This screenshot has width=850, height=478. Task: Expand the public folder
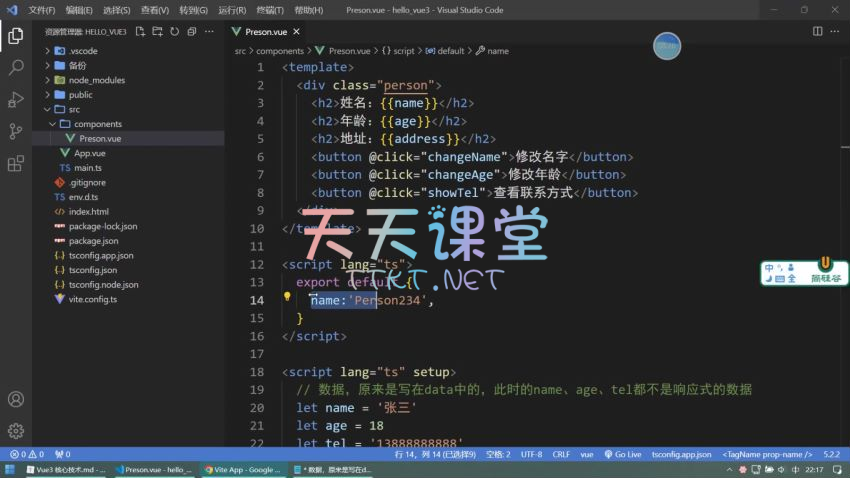tap(80, 95)
